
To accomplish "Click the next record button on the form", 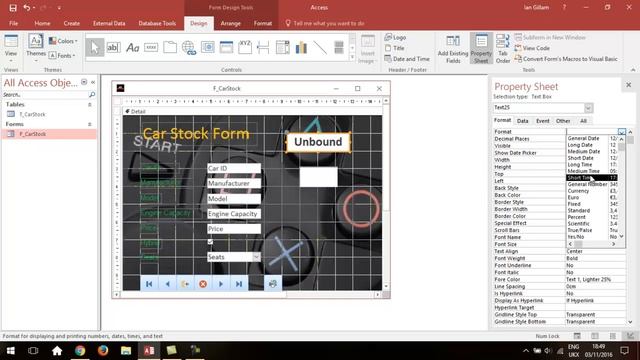I will click(x=221, y=284).
